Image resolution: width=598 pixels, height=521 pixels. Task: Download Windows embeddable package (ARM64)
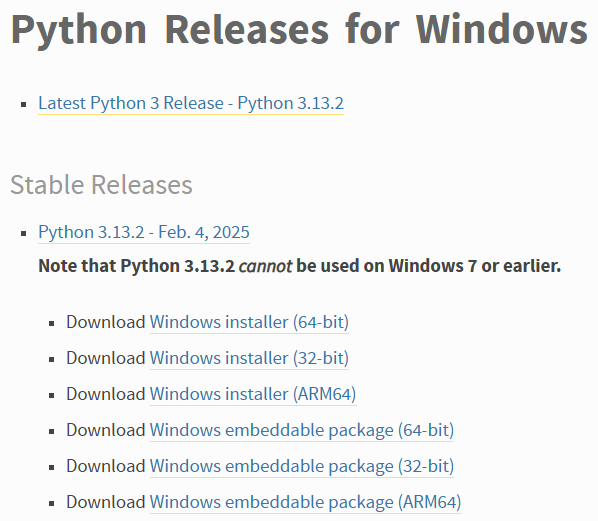coord(305,502)
